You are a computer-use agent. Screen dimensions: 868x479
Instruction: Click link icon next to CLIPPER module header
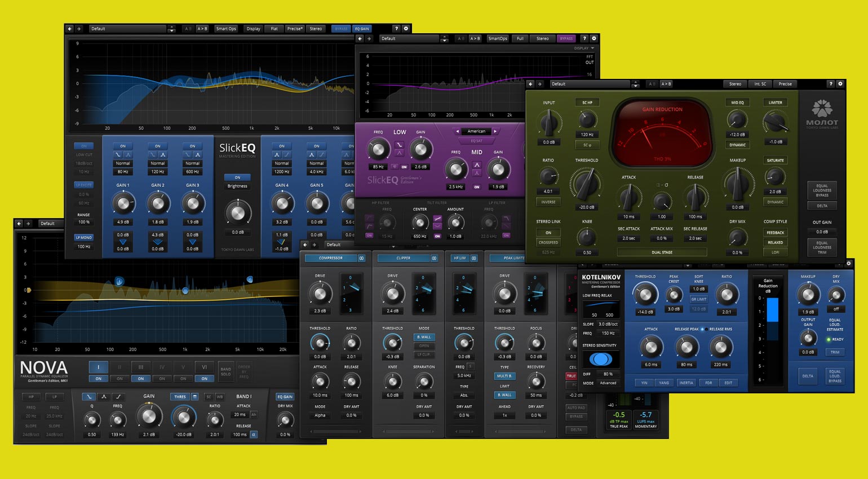click(x=434, y=258)
